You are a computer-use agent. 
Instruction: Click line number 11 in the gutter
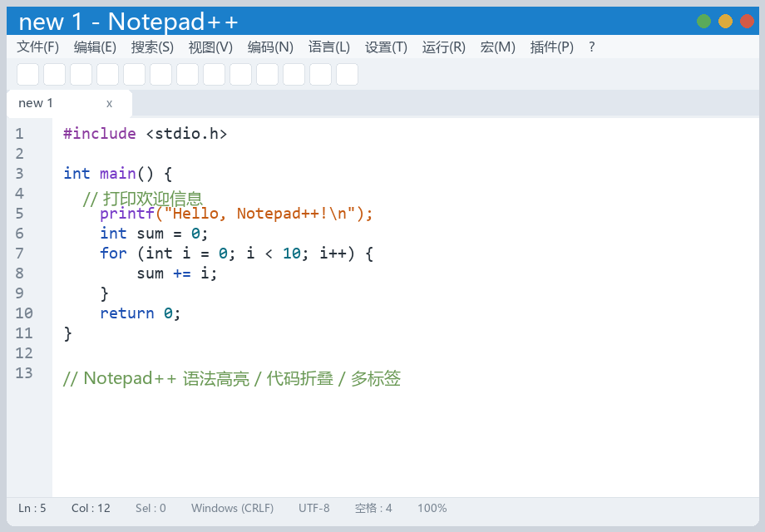(24, 333)
